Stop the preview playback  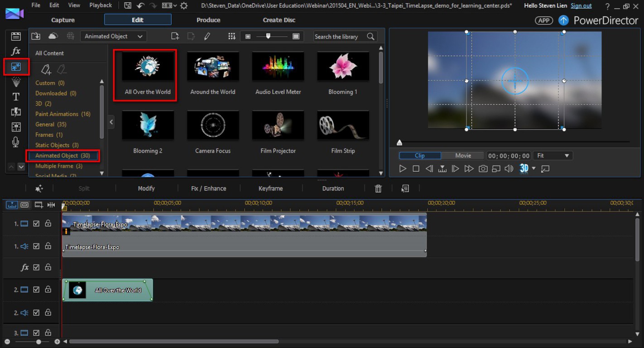click(416, 169)
